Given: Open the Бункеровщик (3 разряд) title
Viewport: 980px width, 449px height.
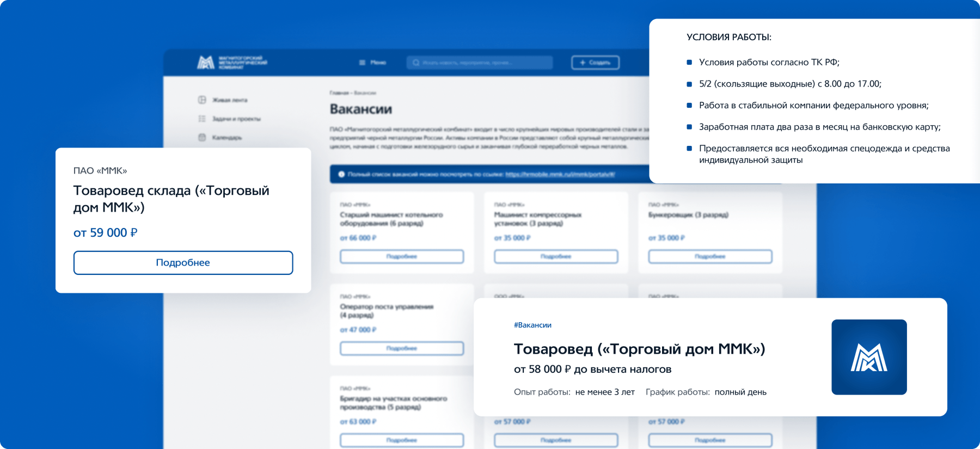Looking at the screenshot, I should pos(688,215).
